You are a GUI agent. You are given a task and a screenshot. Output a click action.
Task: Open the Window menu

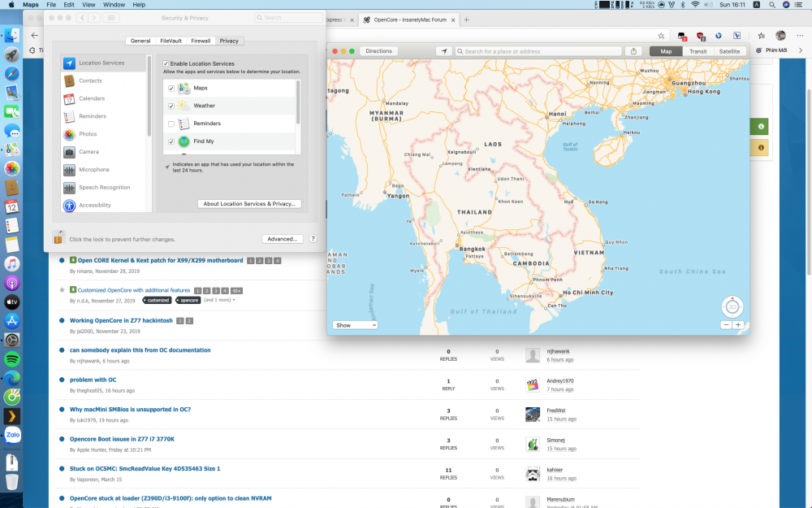click(x=114, y=5)
